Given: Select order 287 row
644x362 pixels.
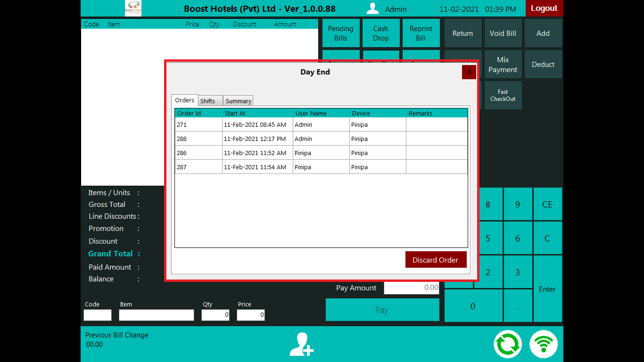Looking at the screenshot, I should (321, 167).
